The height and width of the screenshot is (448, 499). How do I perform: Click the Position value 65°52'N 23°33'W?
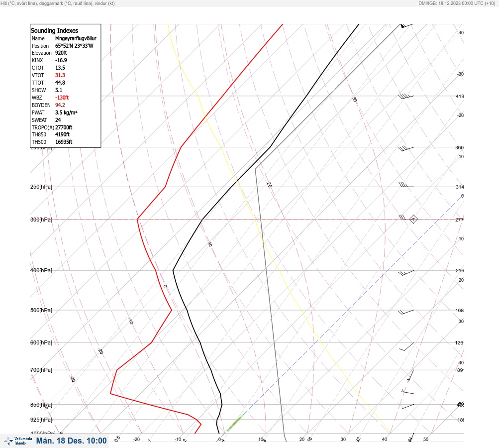(x=74, y=46)
